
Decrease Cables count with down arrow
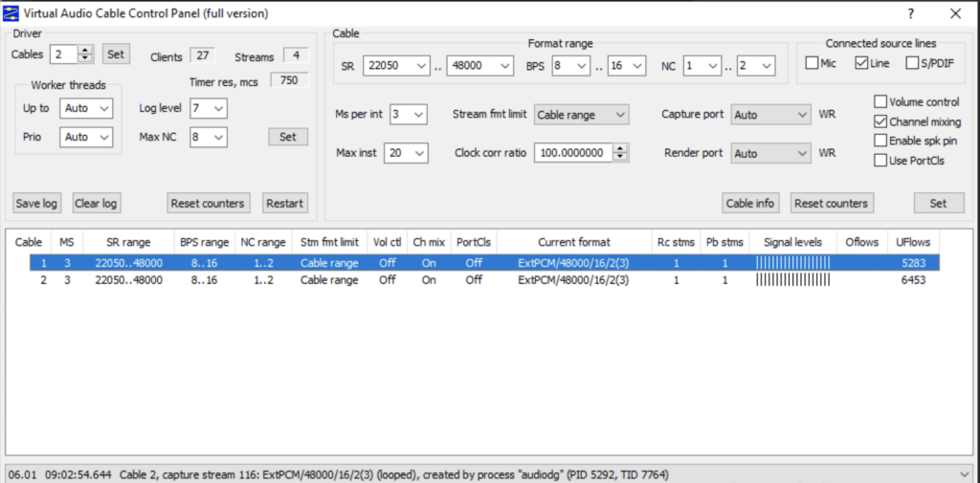[x=85, y=58]
